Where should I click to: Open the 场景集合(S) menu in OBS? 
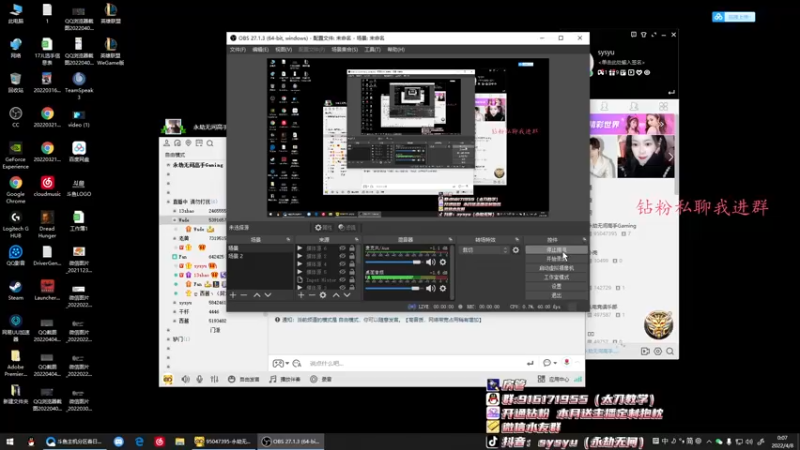click(x=344, y=49)
